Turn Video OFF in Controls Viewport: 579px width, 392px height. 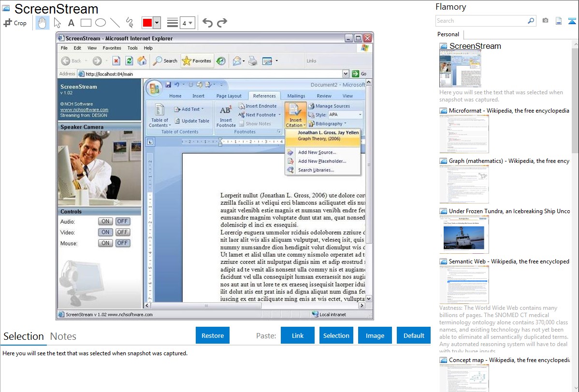point(123,232)
